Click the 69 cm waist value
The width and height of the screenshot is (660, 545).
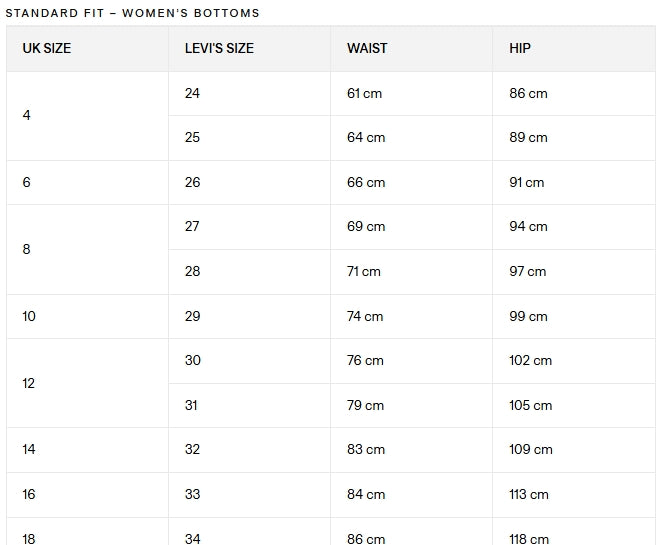click(366, 227)
